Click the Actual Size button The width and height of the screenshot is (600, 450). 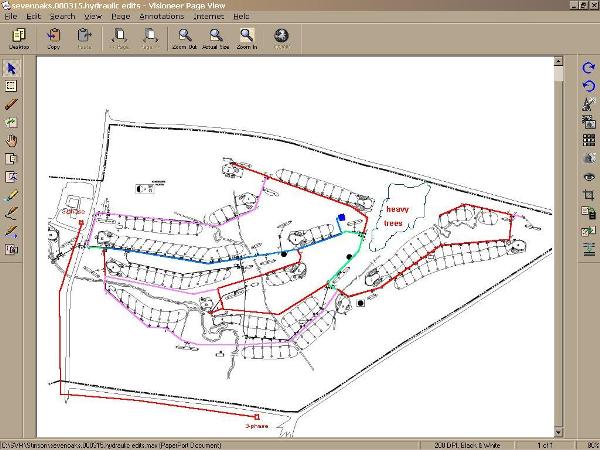[x=215, y=38]
